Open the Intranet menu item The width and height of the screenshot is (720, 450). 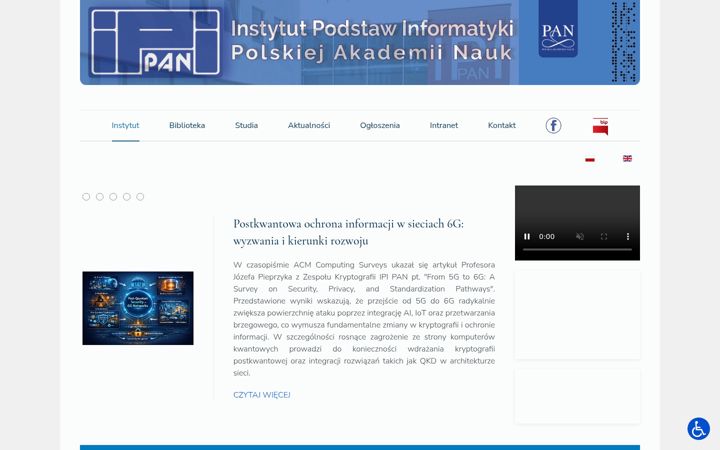coord(444,125)
